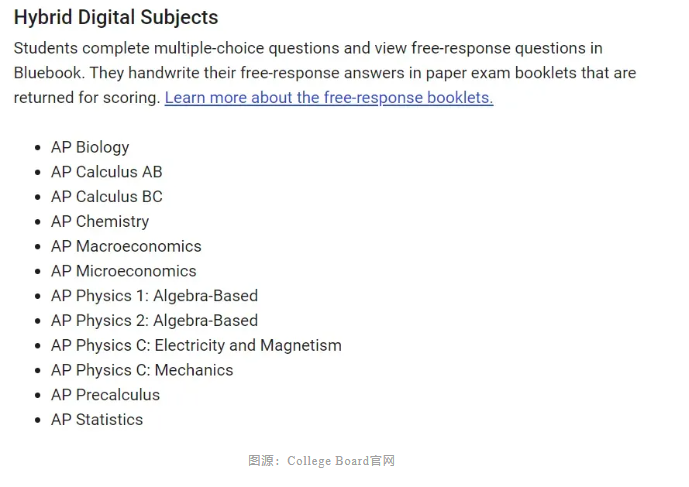Click the College Board image source caption
689x487 pixels.
click(322, 461)
